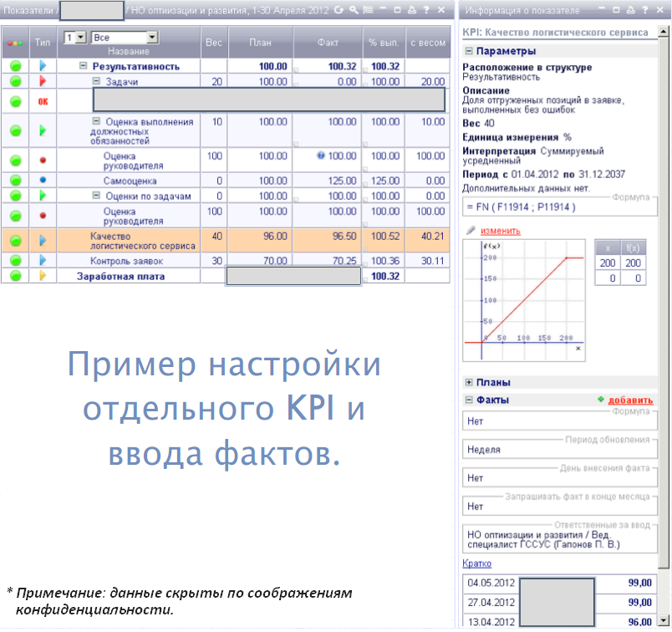The image size is (672, 632).
Task: Click the pencil edit icon beside изменить
Action: pyautogui.click(x=471, y=231)
